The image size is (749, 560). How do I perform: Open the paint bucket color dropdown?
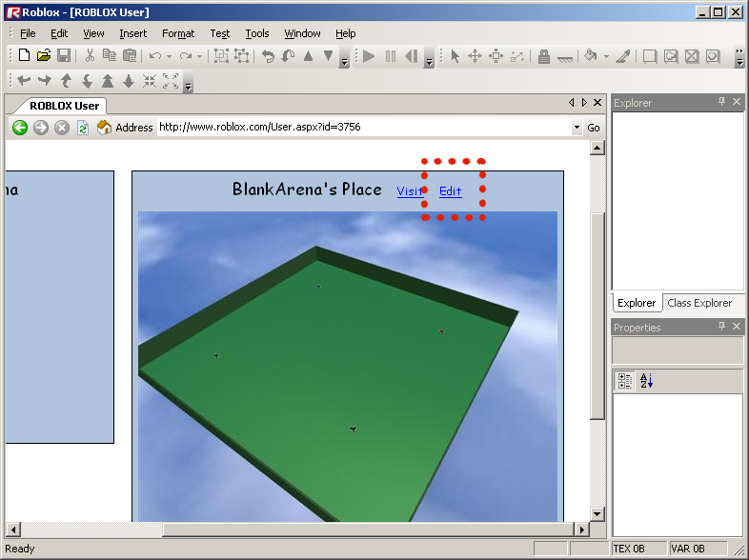click(x=606, y=56)
